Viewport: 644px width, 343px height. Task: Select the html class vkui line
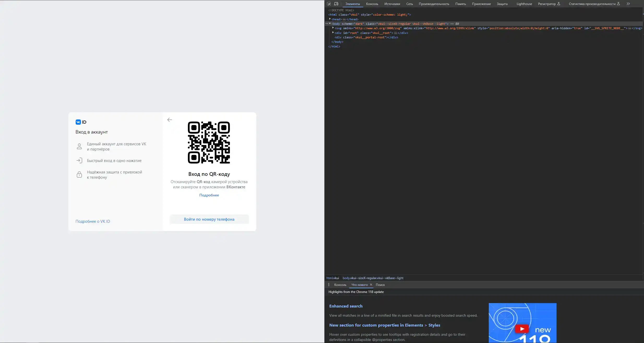point(369,15)
